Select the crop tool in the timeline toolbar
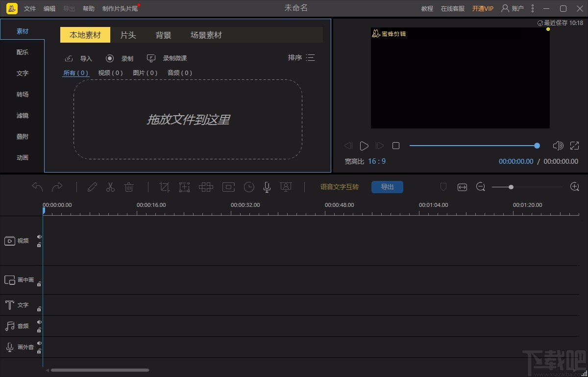The image size is (588, 377). point(164,187)
